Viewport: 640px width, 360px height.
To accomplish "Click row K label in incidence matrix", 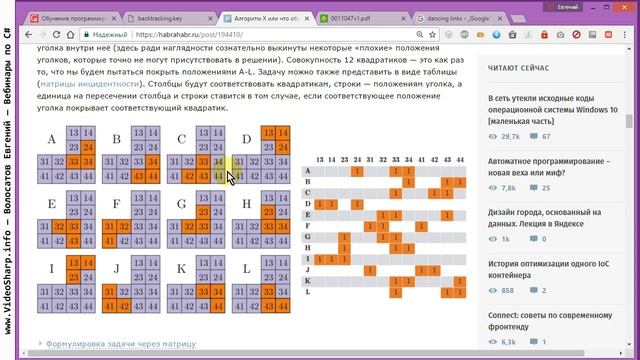I will [308, 281].
